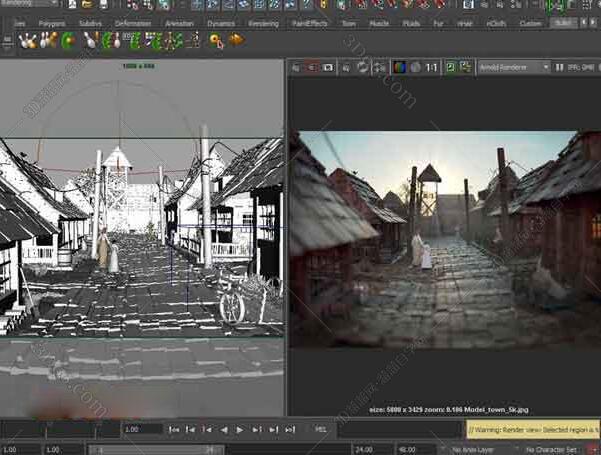
Task: Click the Keep Image icon in Render View
Action: click(450, 67)
